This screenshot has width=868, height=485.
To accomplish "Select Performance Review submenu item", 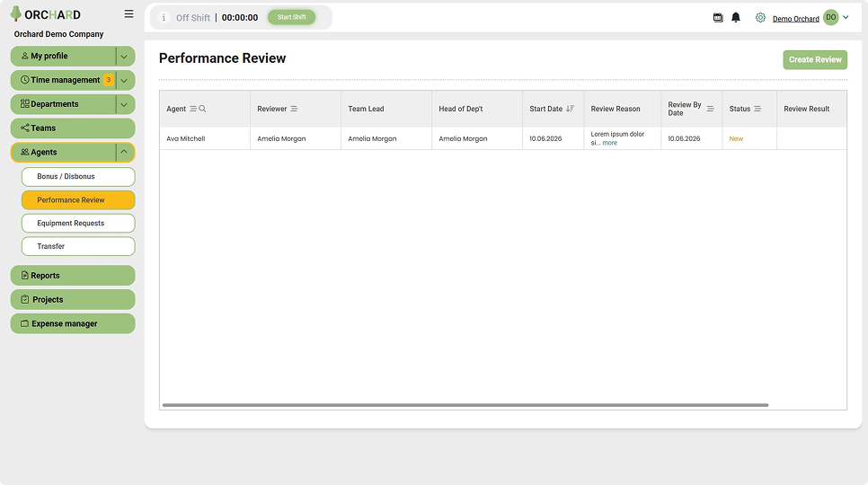I will coord(78,200).
